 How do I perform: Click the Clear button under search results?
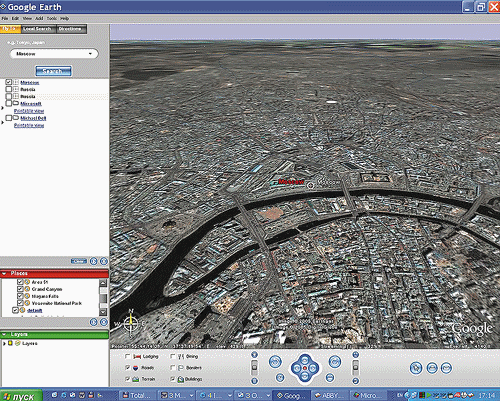(79, 261)
